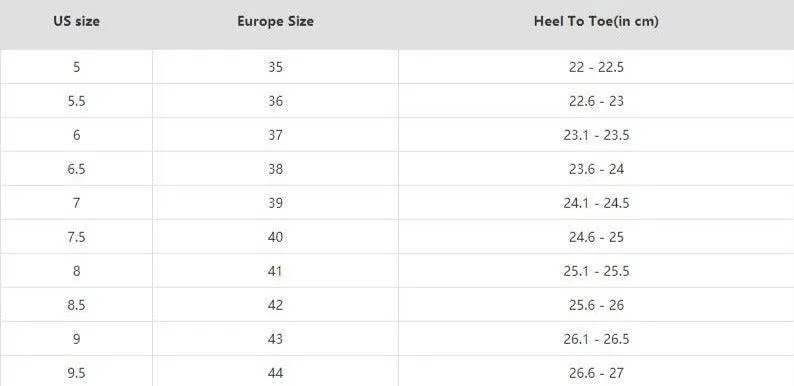
Task: Click the 22 - 22.5 measurement cell
Action: [596, 67]
